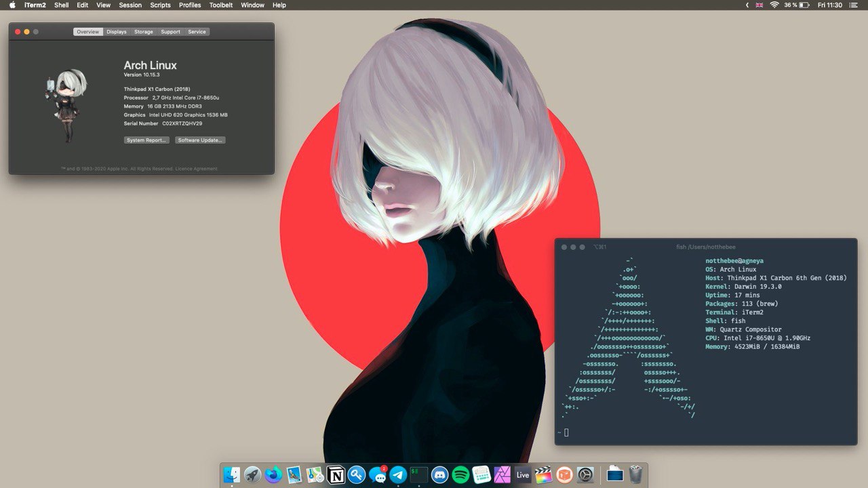
Task: Switch to the Storage tab
Action: pos(144,32)
